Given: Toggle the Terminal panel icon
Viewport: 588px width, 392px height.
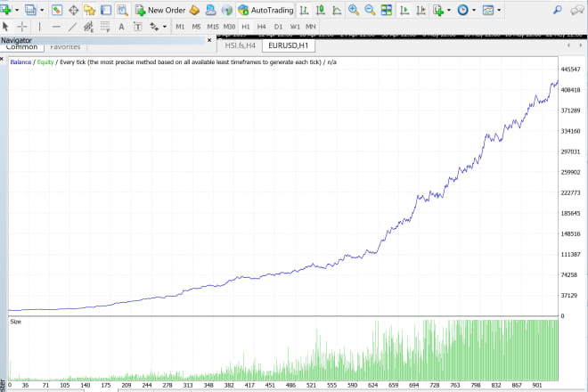Looking at the screenshot, I should tap(106, 10).
